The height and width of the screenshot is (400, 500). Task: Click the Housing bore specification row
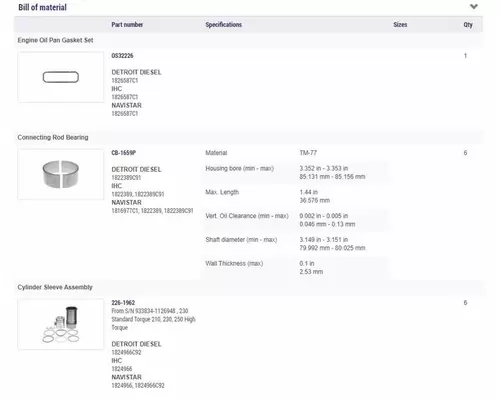pos(294,172)
